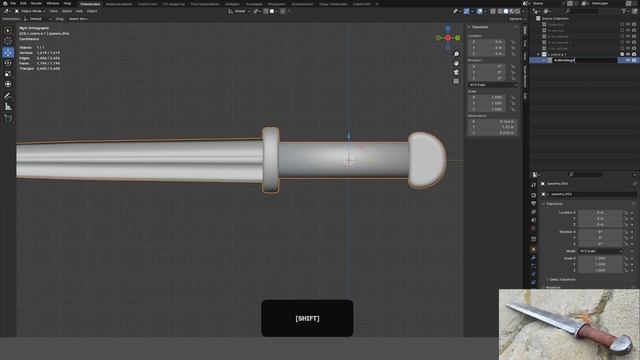Open the Render properties tab
This screenshot has height=360, width=640.
tap(533, 195)
